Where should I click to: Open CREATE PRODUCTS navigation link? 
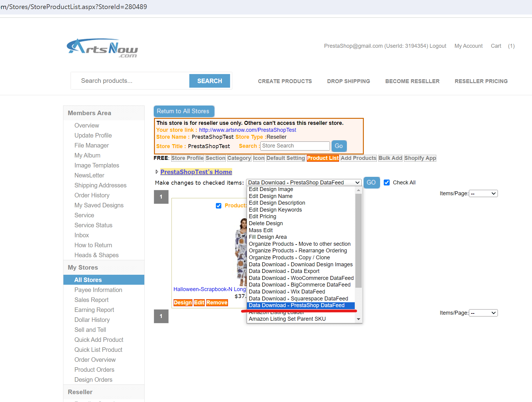tap(285, 81)
